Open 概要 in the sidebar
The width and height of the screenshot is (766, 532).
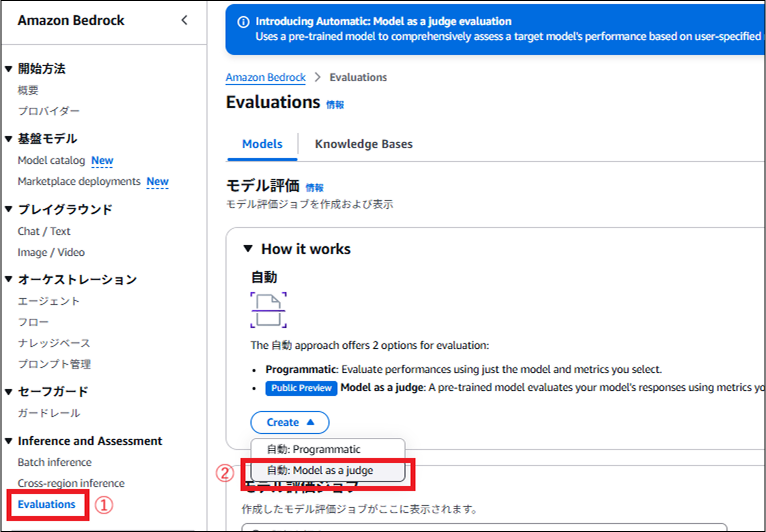pos(28,90)
